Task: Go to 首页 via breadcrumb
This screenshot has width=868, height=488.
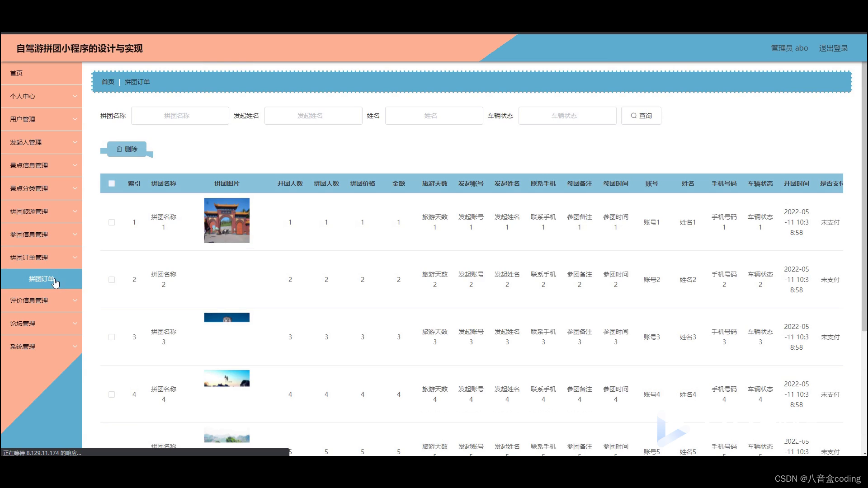Action: 108,82
